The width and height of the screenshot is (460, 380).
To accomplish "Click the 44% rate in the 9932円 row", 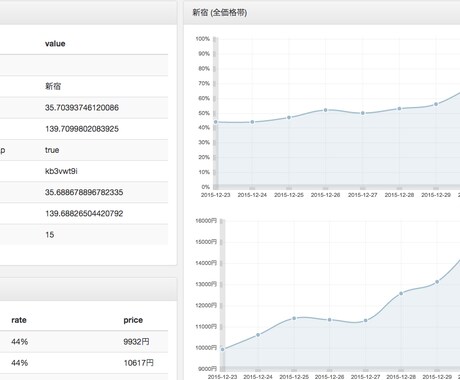I will point(20,342).
